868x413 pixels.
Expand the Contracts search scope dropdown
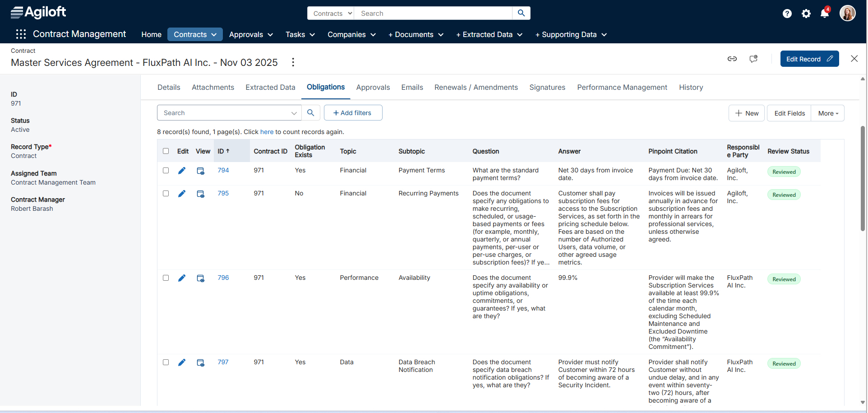[332, 14]
